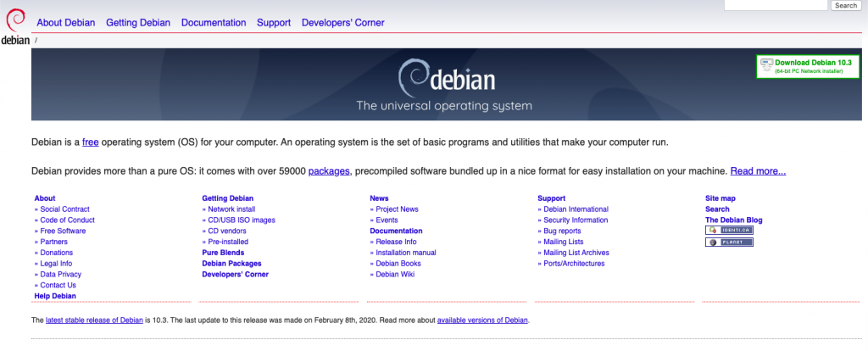Open Developers' Corner link in Getting Debian column

[x=236, y=274]
